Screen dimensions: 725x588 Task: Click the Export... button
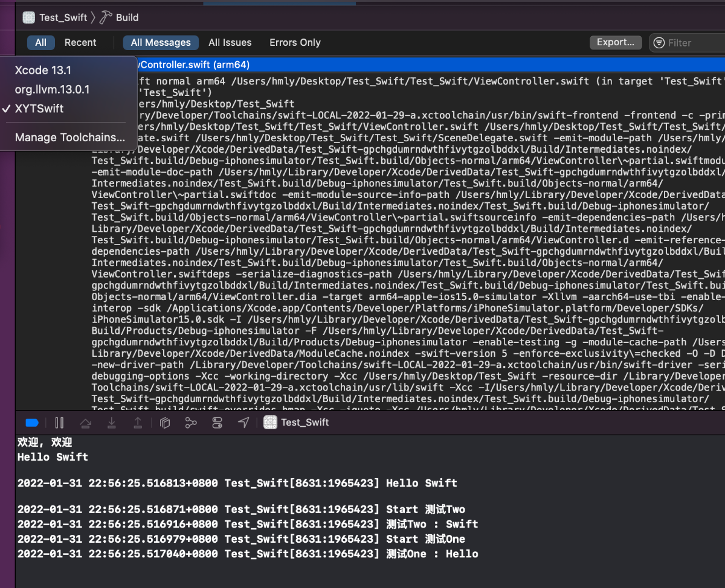click(x=616, y=42)
